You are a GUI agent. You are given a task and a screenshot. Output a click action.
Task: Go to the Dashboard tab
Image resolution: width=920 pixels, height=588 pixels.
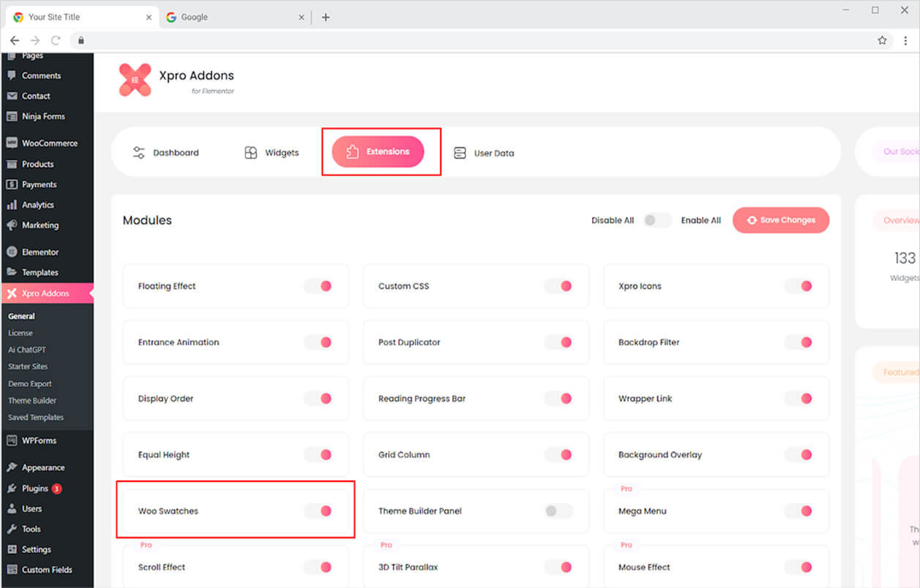point(165,153)
